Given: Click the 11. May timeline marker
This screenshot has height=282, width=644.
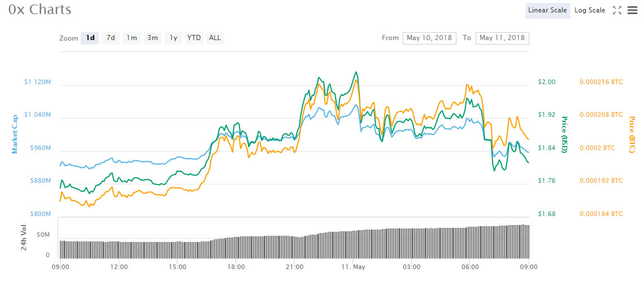Looking at the screenshot, I should coord(353,266).
